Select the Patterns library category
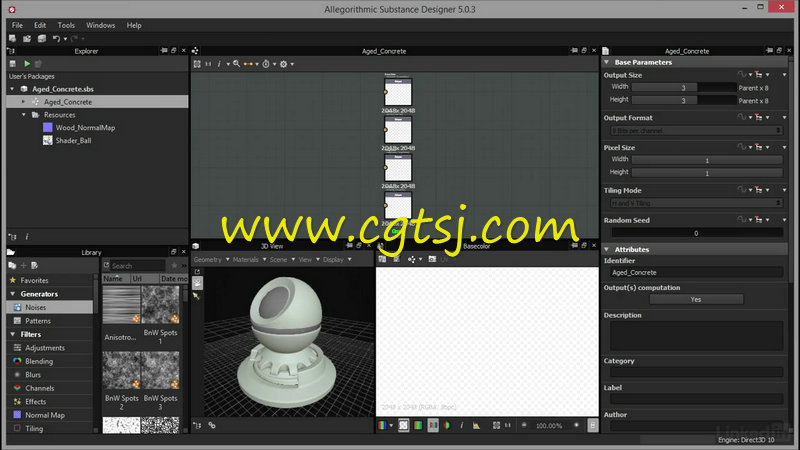 coord(49,321)
